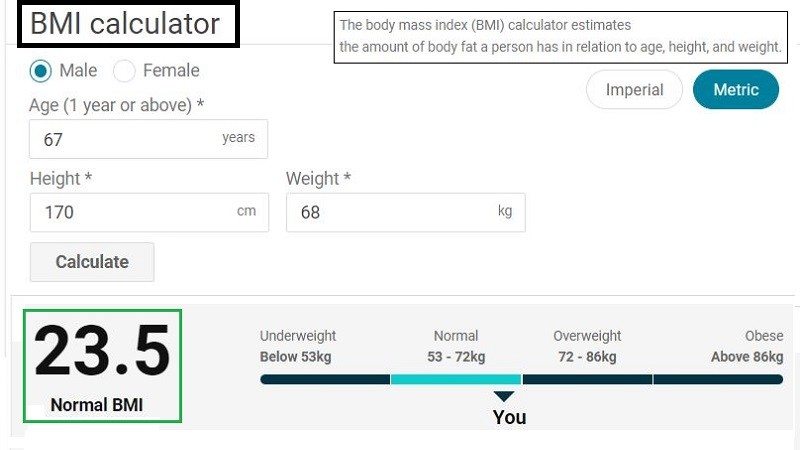This screenshot has height=450, width=800.
Task: Click the 'BMI calculator' heading
Action: (127, 25)
